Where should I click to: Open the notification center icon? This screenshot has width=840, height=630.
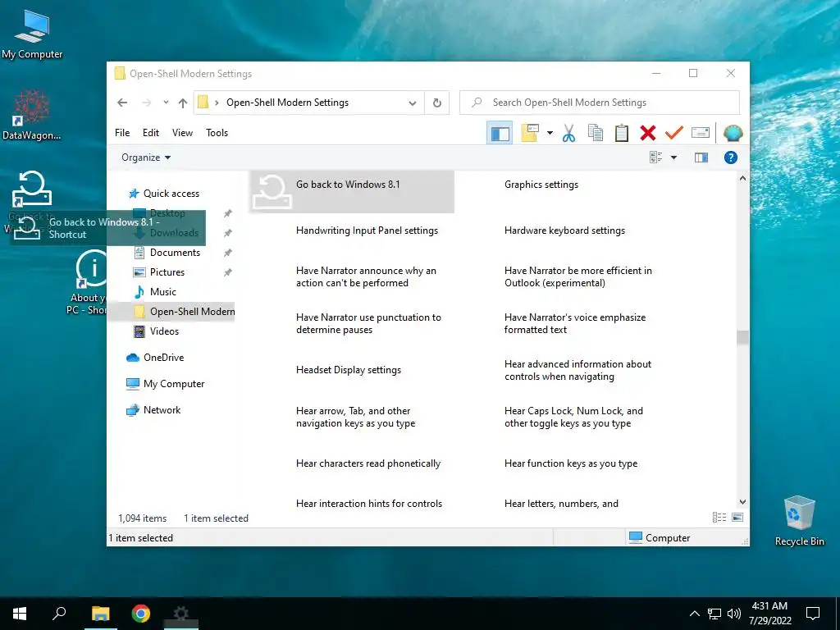click(813, 614)
